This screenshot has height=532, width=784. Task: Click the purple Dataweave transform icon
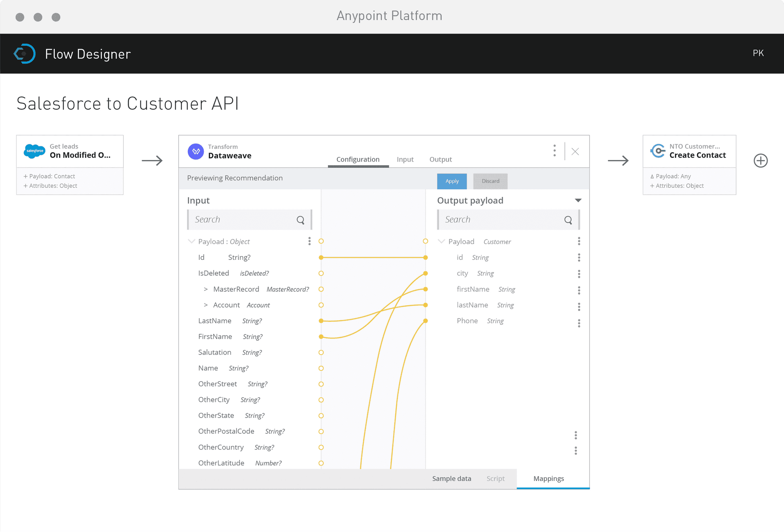pos(196,151)
